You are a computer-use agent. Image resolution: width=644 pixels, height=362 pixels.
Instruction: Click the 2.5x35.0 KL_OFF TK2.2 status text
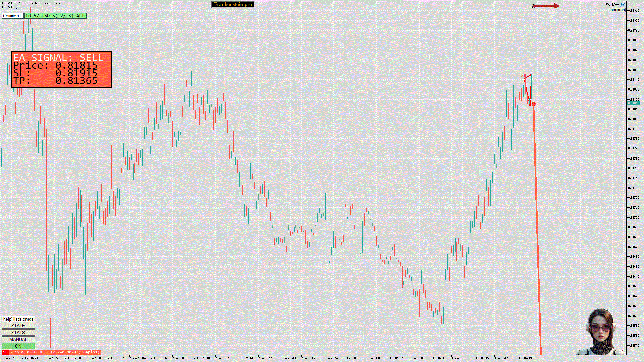coord(55,352)
